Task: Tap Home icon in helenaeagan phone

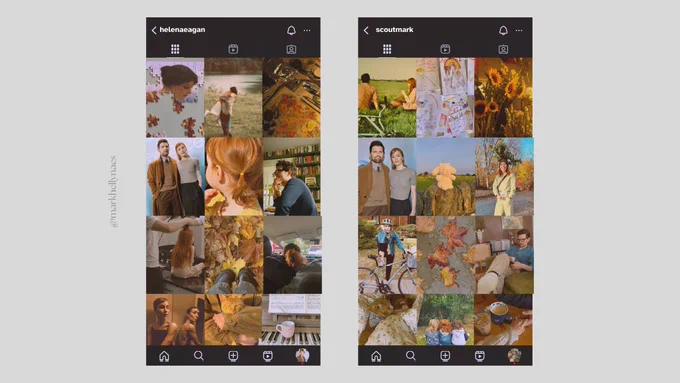Action: (x=164, y=356)
